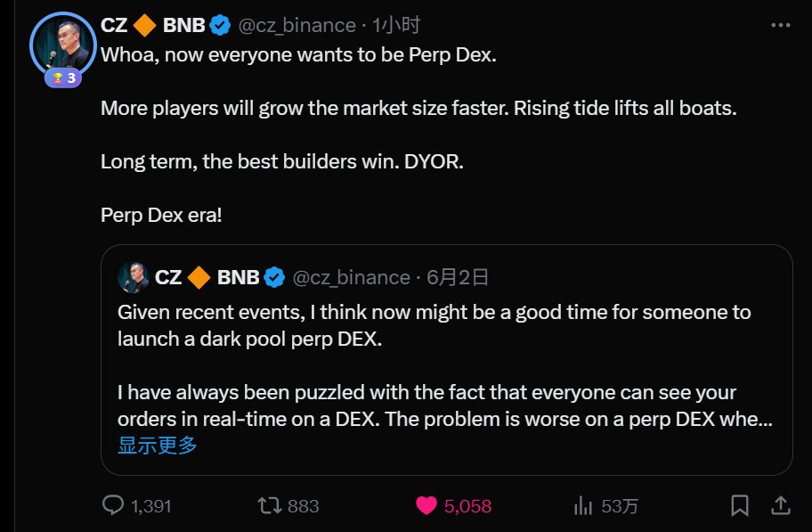
Task: Open the @cz_binance handle in the quoted post
Action: click(351, 277)
